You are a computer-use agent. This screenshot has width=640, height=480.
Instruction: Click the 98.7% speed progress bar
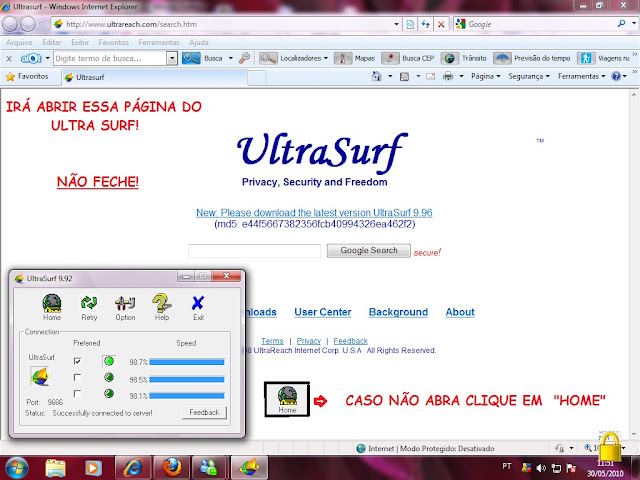click(187, 362)
